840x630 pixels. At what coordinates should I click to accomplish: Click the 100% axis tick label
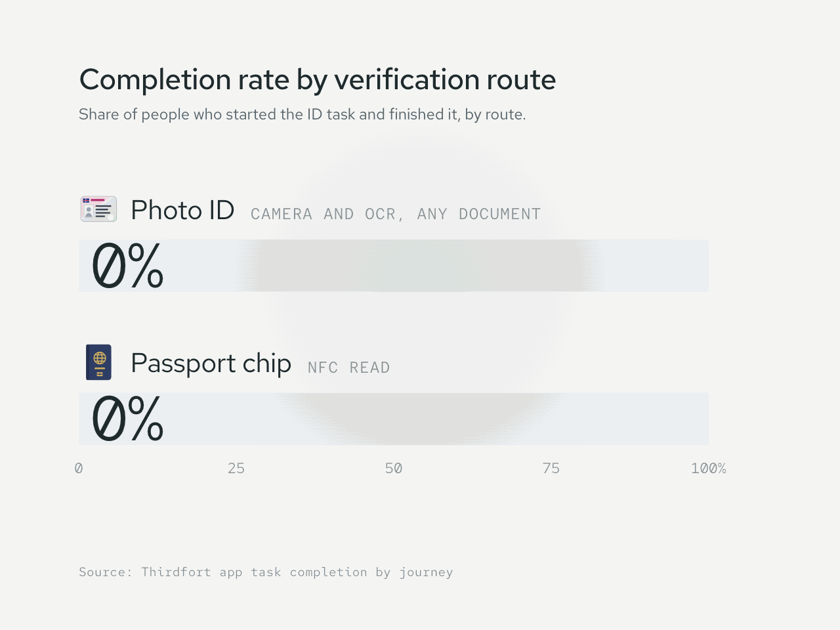[709, 469]
